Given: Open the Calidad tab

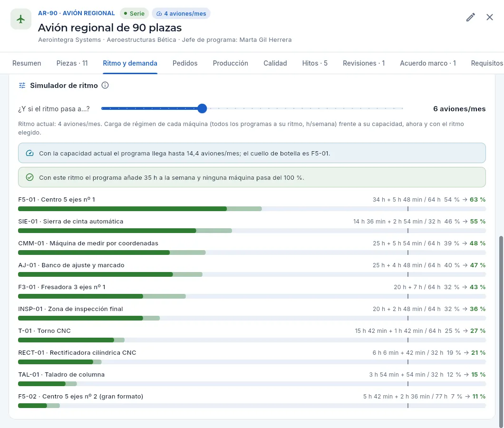Looking at the screenshot, I should tap(275, 63).
